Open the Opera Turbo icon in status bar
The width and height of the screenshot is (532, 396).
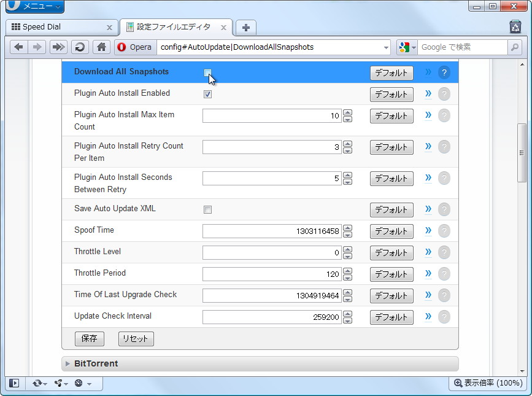(x=79, y=383)
